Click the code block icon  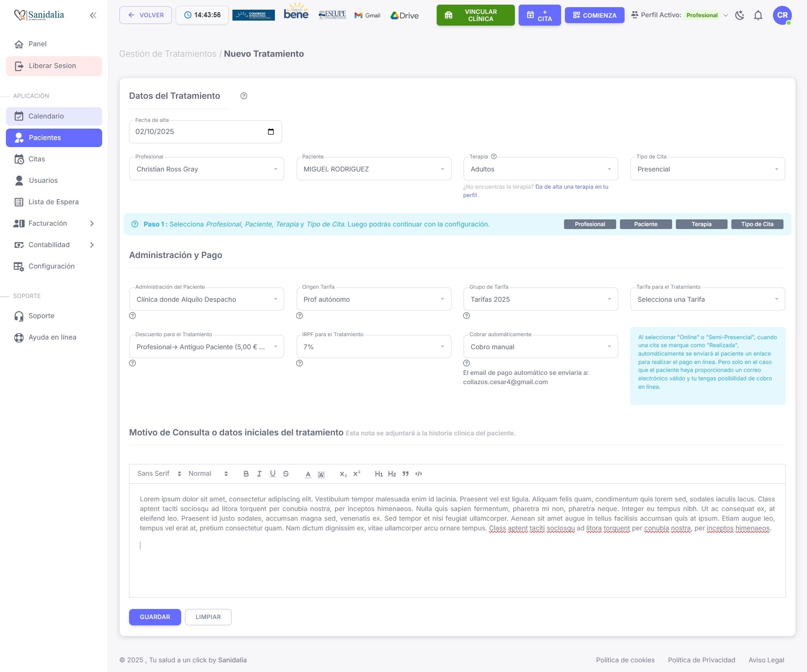[419, 474]
